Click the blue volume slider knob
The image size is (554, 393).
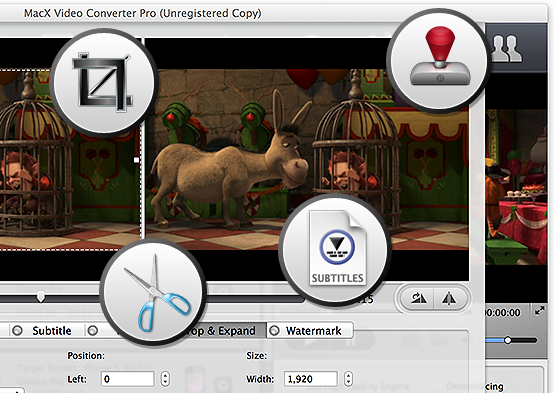[x=508, y=340]
